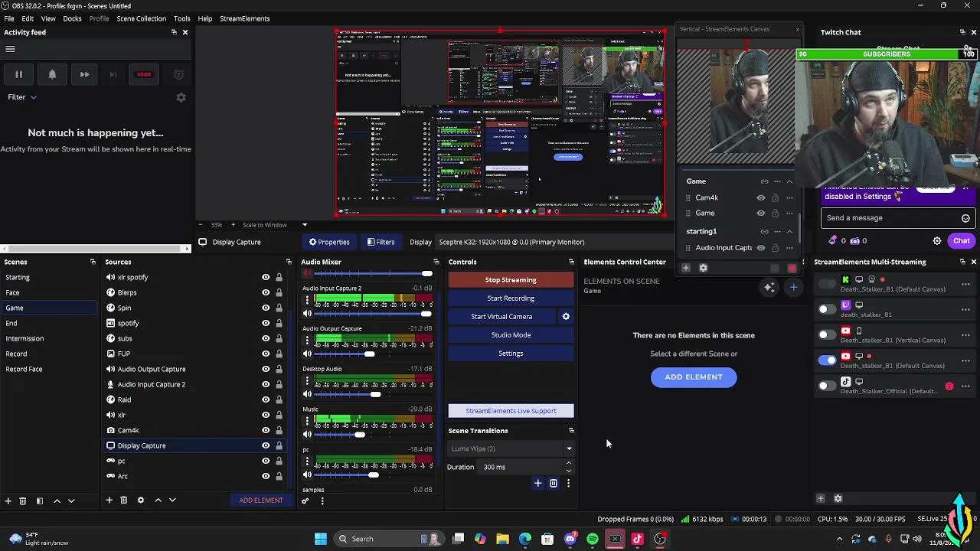Hide the xlr spotify source

pos(266,277)
